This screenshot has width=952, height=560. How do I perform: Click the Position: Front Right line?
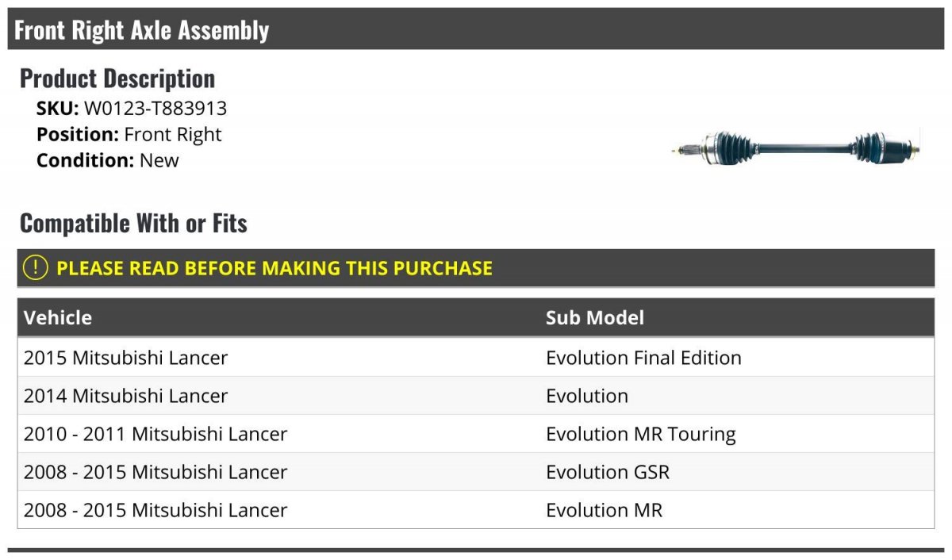pyautogui.click(x=129, y=135)
